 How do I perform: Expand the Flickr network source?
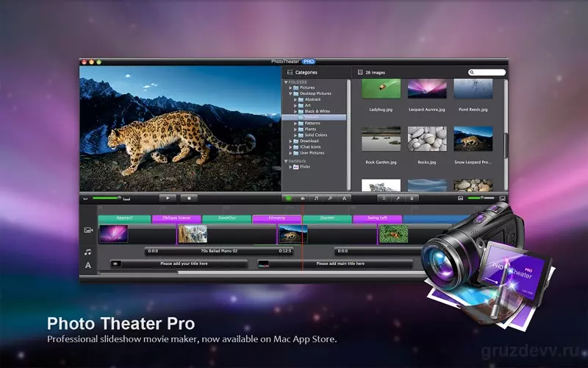click(290, 167)
